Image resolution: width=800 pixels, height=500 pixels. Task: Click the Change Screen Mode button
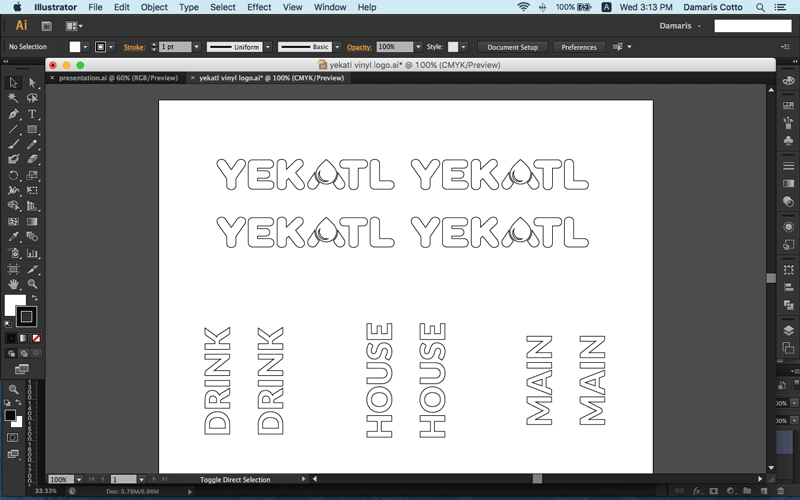(21, 369)
